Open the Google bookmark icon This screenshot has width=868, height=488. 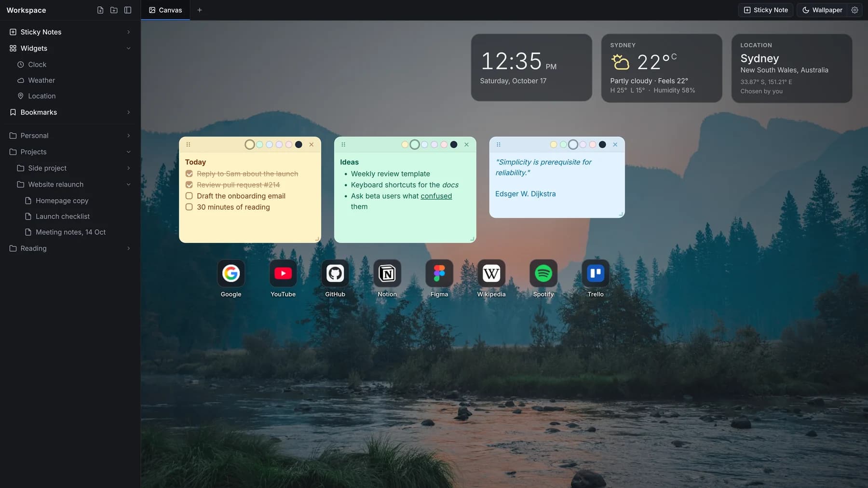(x=231, y=273)
